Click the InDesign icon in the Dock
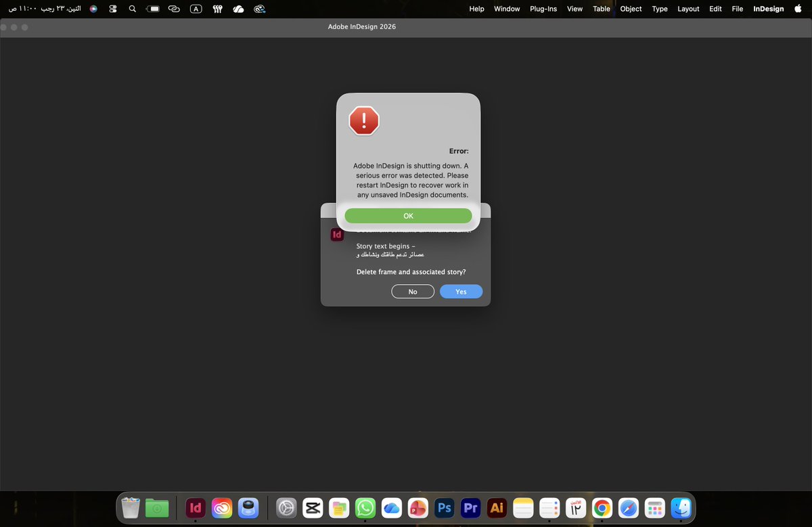This screenshot has height=527, width=812. tap(196, 507)
